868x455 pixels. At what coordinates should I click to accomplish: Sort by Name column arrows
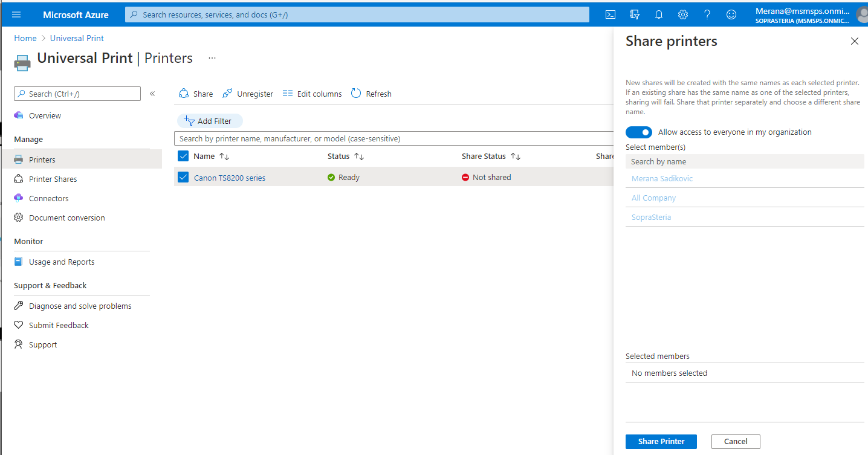224,157
